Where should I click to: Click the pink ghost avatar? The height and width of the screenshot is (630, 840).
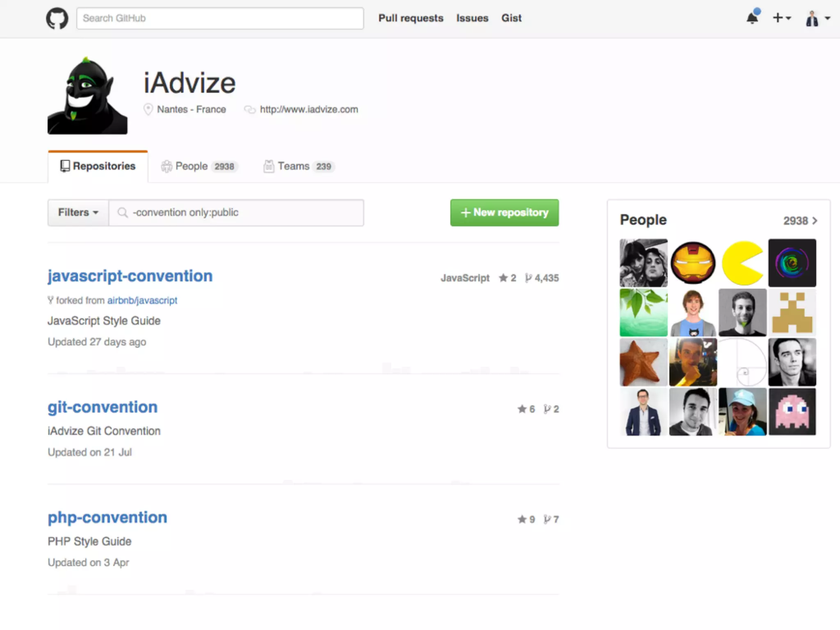point(792,412)
